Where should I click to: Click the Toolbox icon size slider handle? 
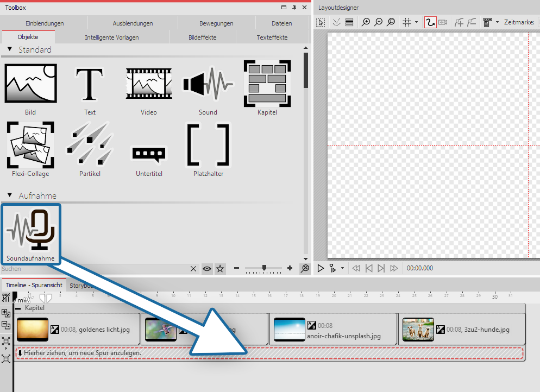pos(264,268)
